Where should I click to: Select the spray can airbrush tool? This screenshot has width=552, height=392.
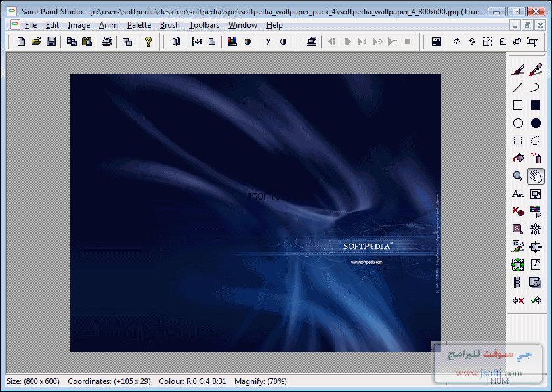pos(536,158)
